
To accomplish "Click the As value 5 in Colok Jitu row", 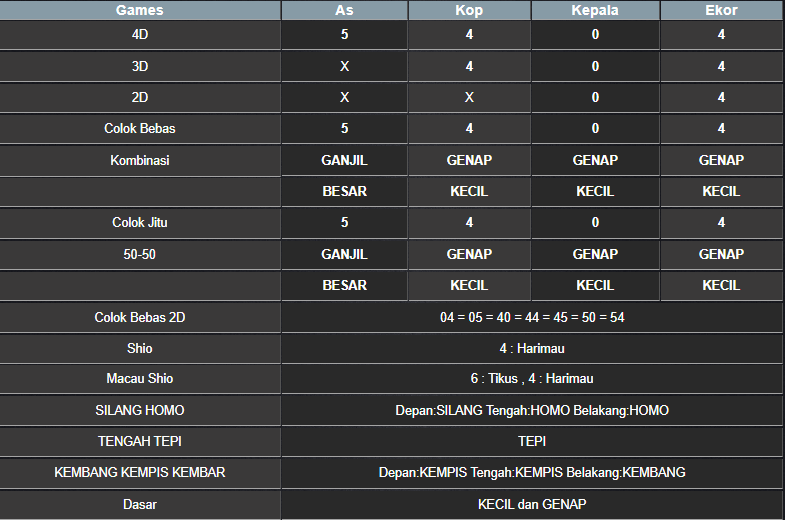I will pos(344,222).
